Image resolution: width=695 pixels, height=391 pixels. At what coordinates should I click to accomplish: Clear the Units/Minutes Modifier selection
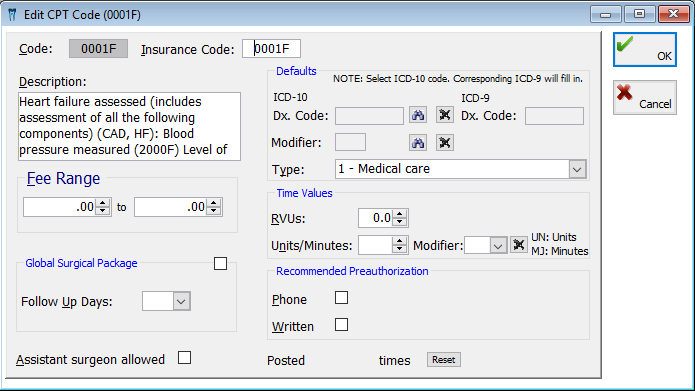(518, 245)
